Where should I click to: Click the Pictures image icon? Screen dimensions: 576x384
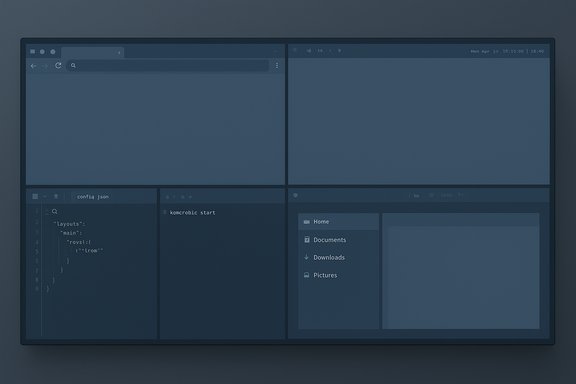306,275
